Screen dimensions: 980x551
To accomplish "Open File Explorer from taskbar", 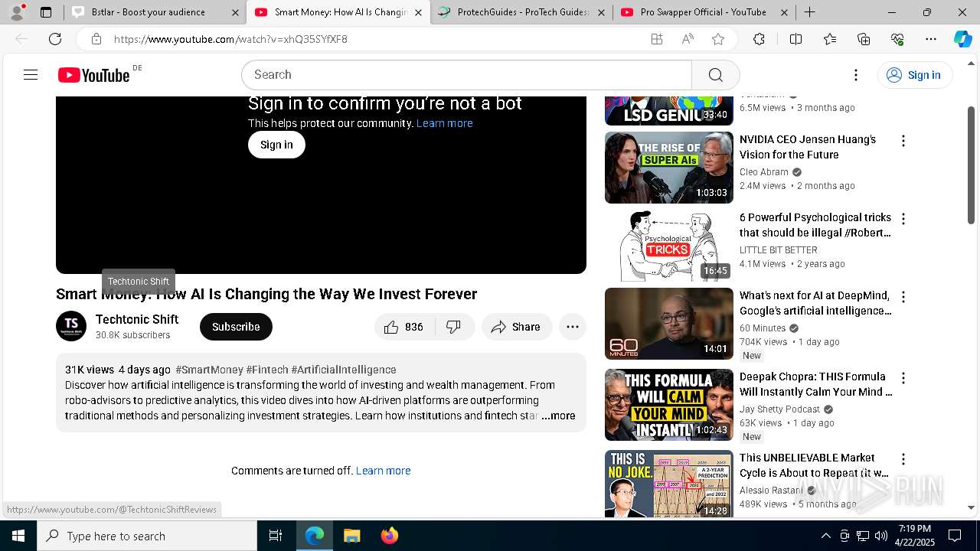I will coord(351,536).
